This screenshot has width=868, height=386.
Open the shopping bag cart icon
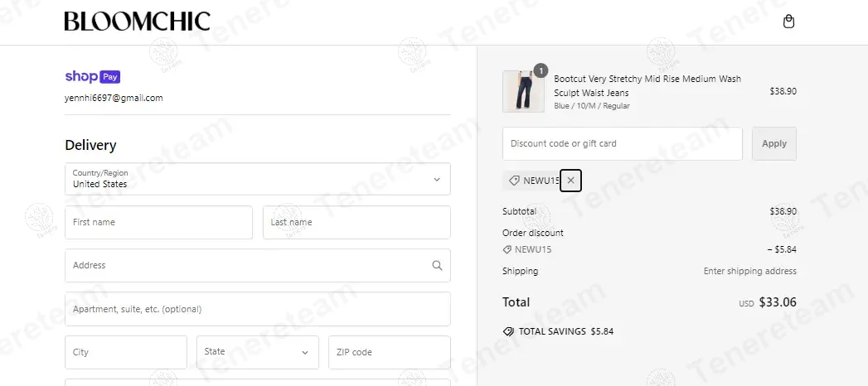click(x=788, y=22)
